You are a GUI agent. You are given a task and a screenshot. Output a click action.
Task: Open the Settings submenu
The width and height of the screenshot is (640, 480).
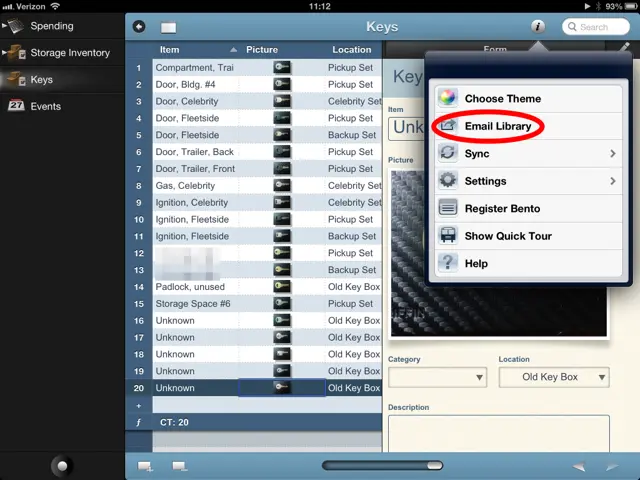click(526, 181)
